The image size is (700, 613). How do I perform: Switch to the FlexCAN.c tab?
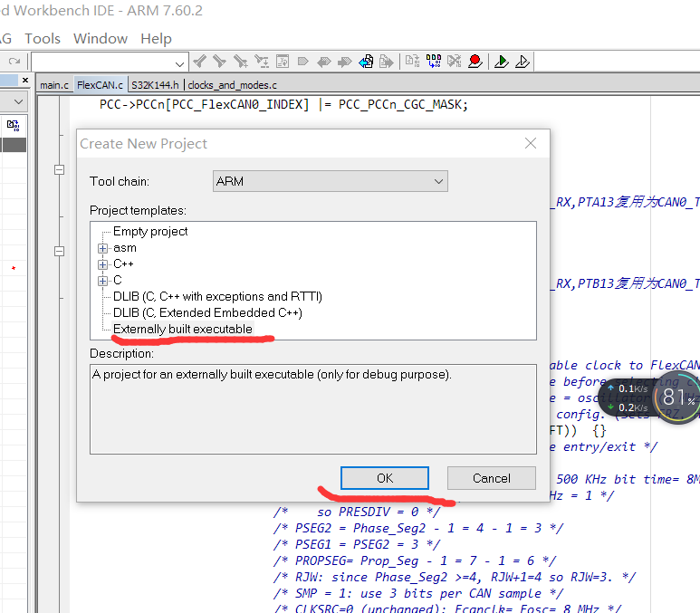coord(100,85)
